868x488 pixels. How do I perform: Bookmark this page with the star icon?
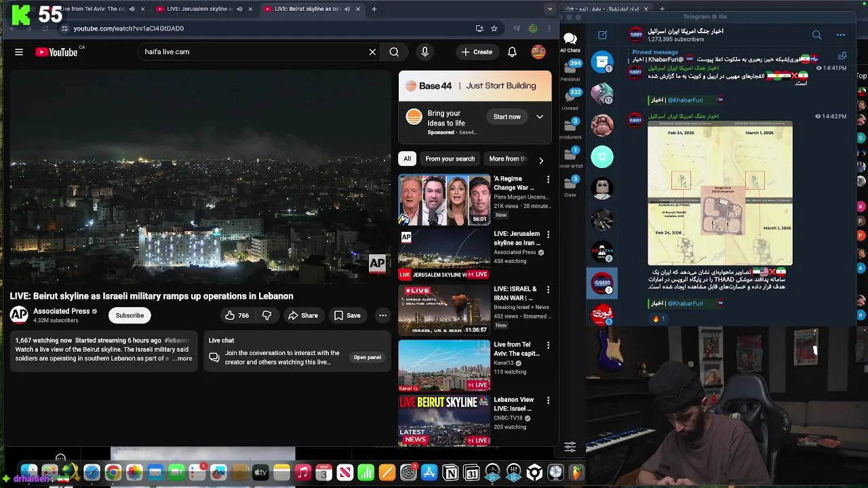(x=494, y=28)
